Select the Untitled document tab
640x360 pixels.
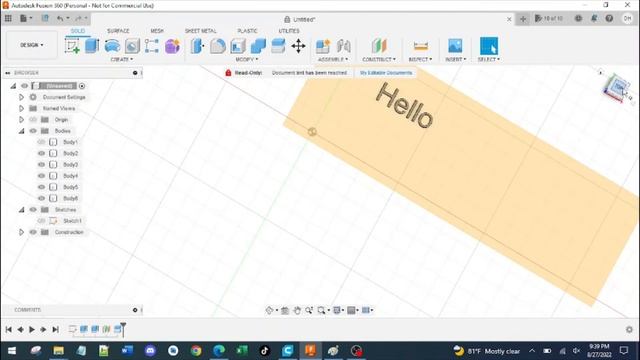(x=299, y=19)
